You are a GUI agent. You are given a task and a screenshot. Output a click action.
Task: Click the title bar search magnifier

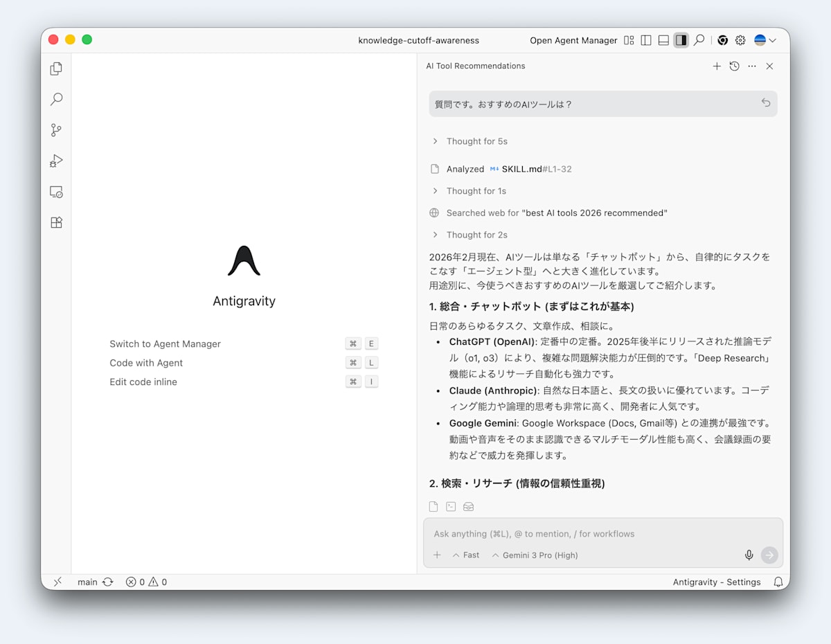[699, 40]
